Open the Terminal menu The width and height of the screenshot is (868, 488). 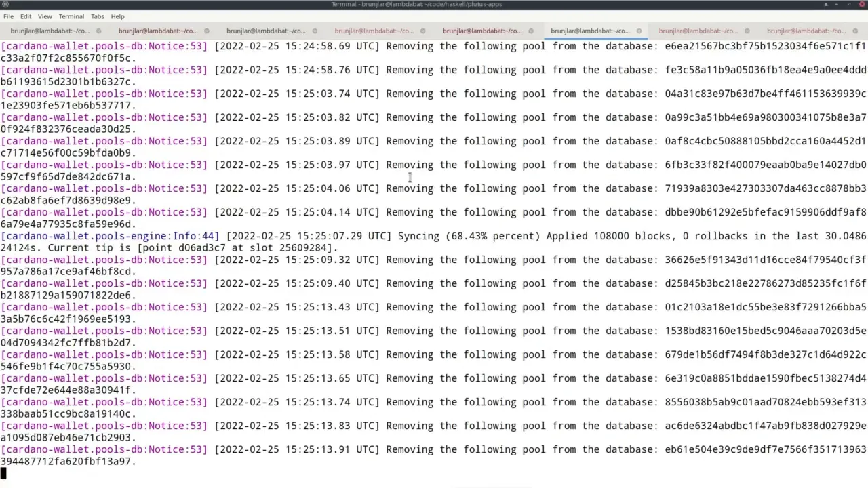pos(71,16)
